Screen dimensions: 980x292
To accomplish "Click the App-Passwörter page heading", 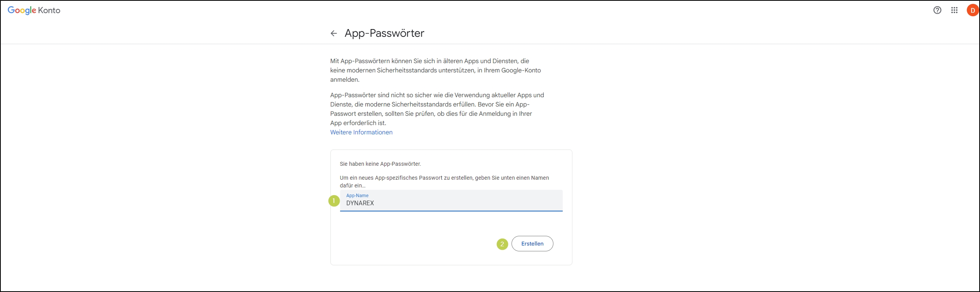I will pyautogui.click(x=384, y=33).
